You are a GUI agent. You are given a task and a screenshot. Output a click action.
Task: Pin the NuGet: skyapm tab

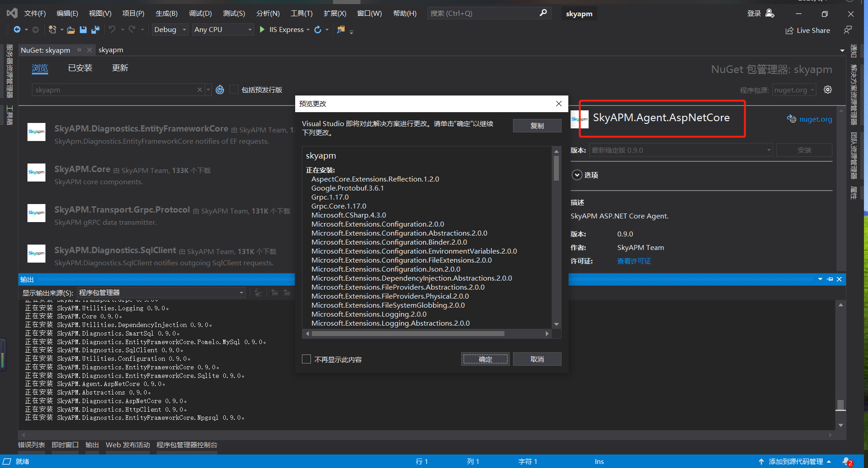79,50
